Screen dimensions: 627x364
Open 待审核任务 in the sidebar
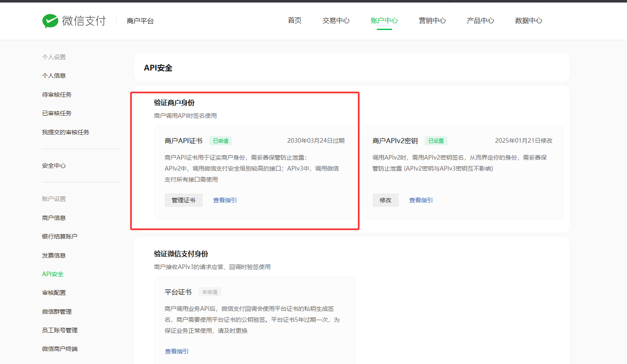[57, 95]
